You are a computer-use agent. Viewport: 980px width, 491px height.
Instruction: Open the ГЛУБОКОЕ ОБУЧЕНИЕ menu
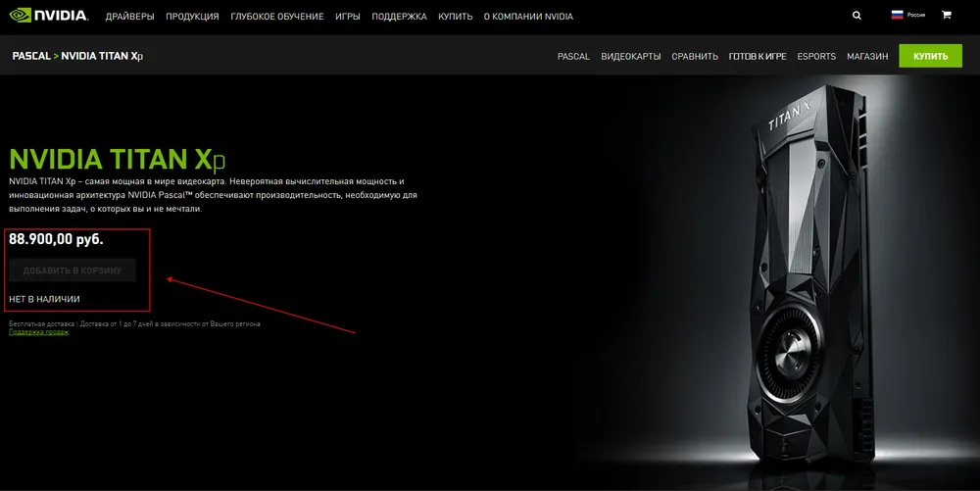[277, 17]
